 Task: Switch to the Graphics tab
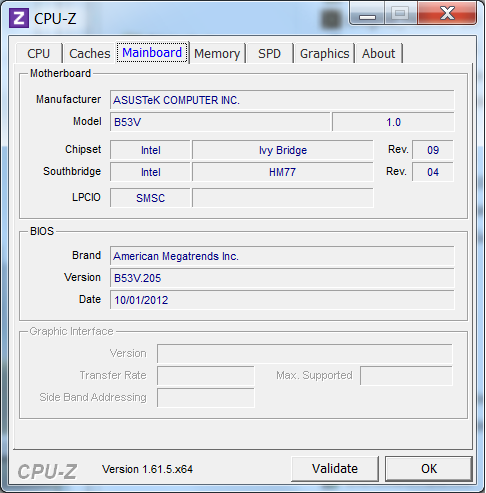click(x=324, y=53)
